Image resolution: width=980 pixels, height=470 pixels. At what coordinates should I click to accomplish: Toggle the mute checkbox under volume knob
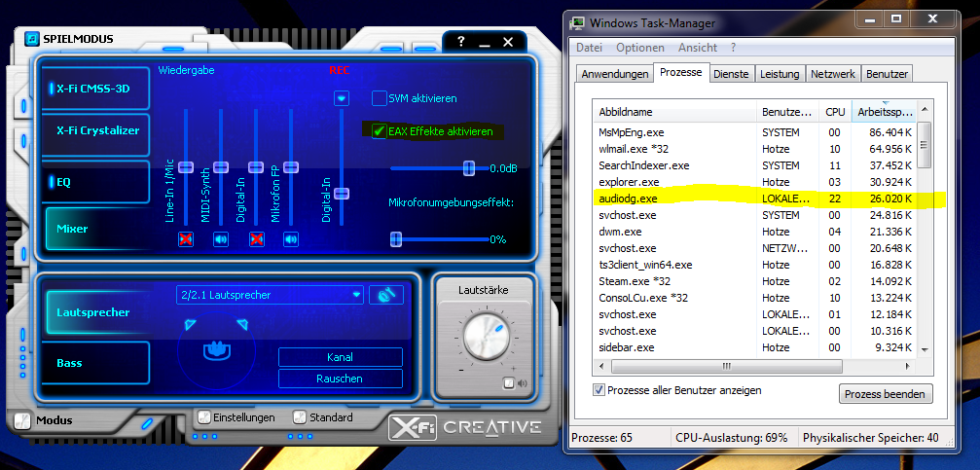509,383
